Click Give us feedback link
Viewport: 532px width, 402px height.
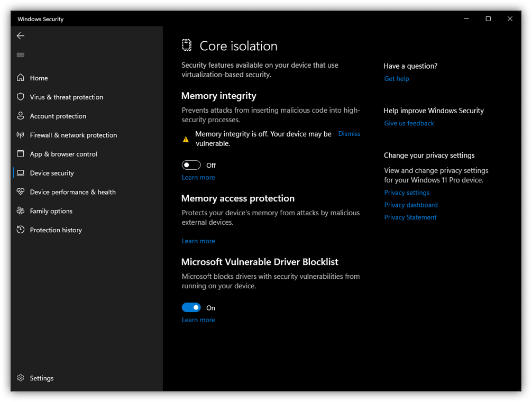point(409,123)
